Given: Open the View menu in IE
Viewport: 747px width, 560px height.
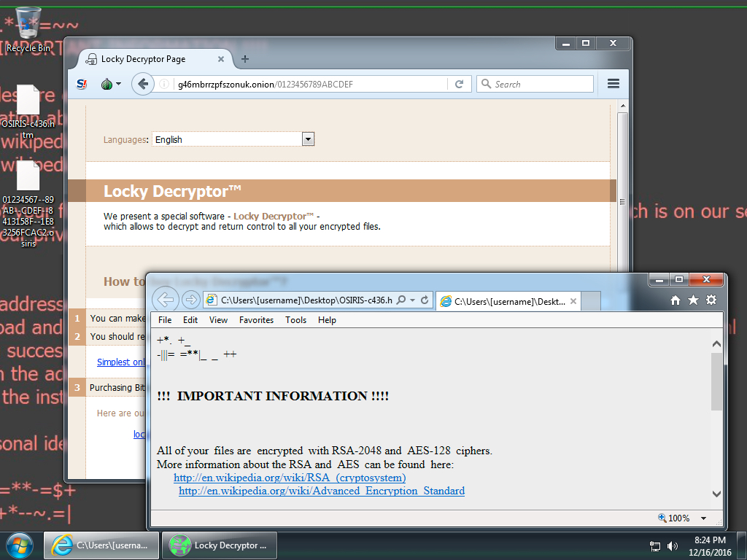Looking at the screenshot, I should (x=218, y=320).
